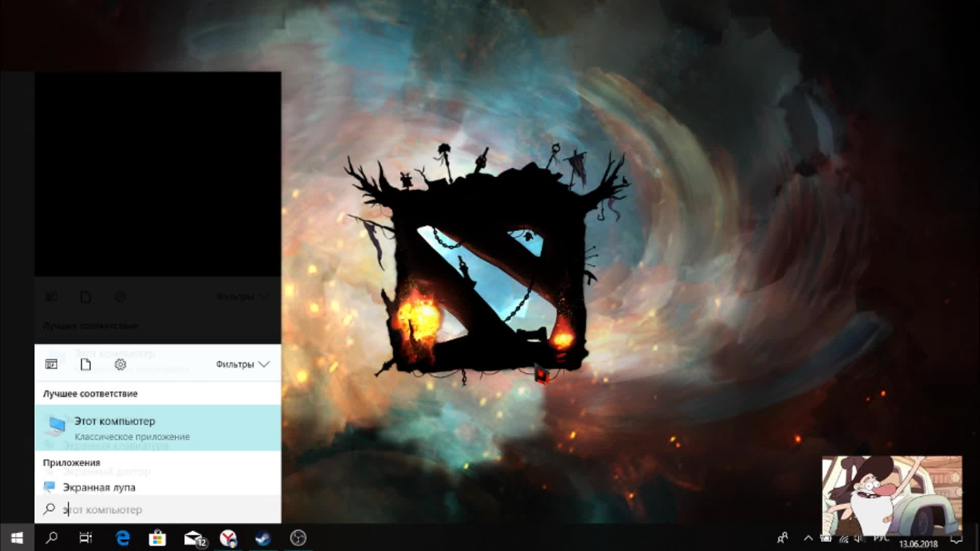This screenshot has width=980, height=551.
Task: Launch Microsoft Edge from the taskbar
Action: coord(122,538)
